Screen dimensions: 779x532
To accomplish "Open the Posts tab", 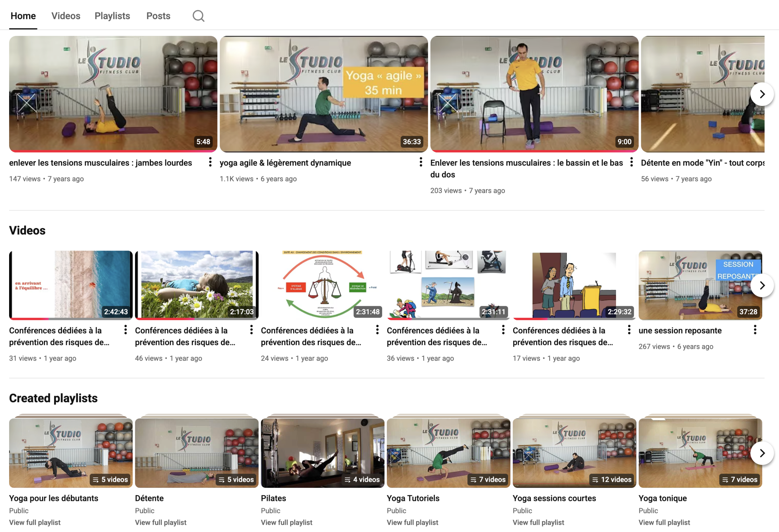I will [x=158, y=16].
